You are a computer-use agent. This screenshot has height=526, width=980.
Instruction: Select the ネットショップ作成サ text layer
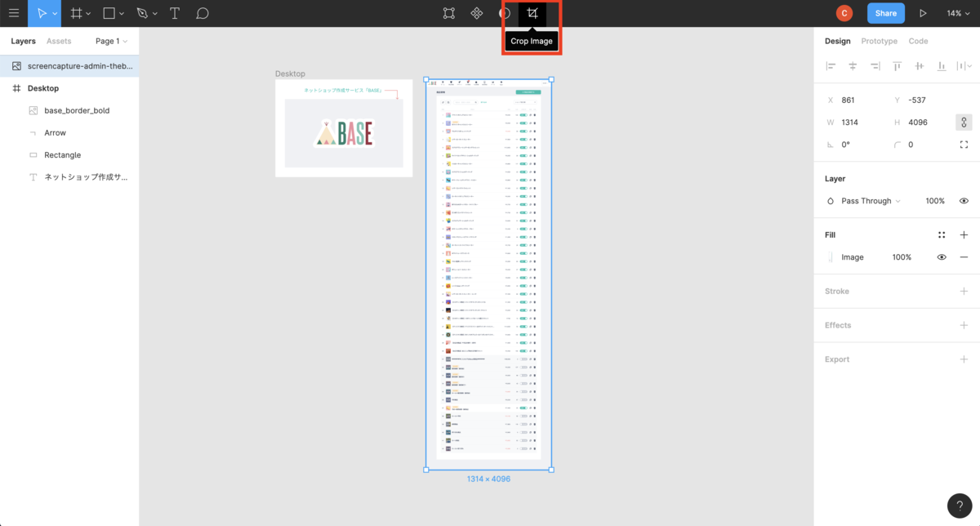point(69,177)
